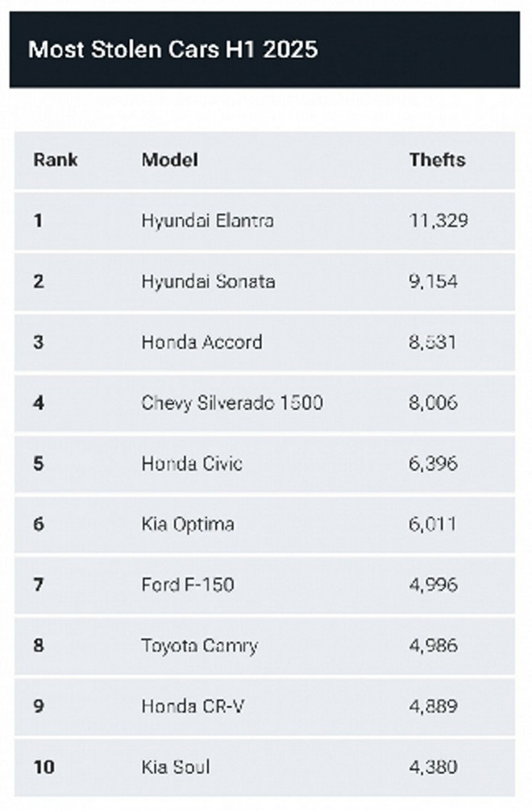The width and height of the screenshot is (532, 812).
Task: Click the 11,329 thefts value
Action: [x=438, y=220]
